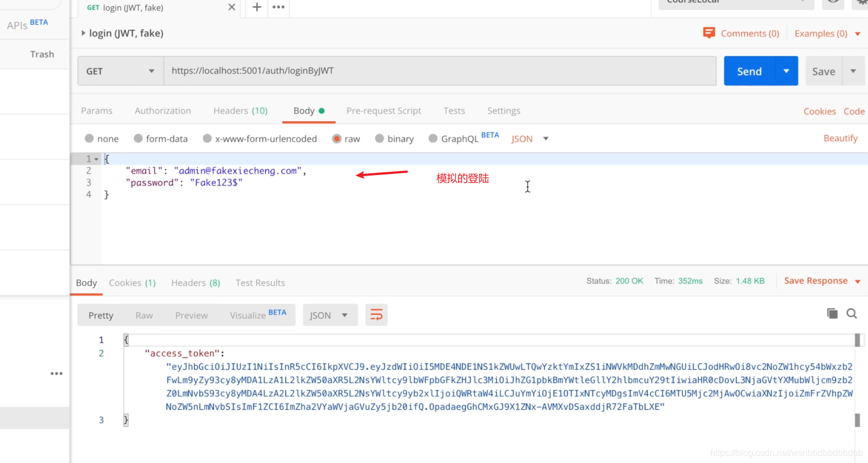Screen dimensions: 868x463
Task: Switch to the Params tab
Action: pyautogui.click(x=97, y=111)
